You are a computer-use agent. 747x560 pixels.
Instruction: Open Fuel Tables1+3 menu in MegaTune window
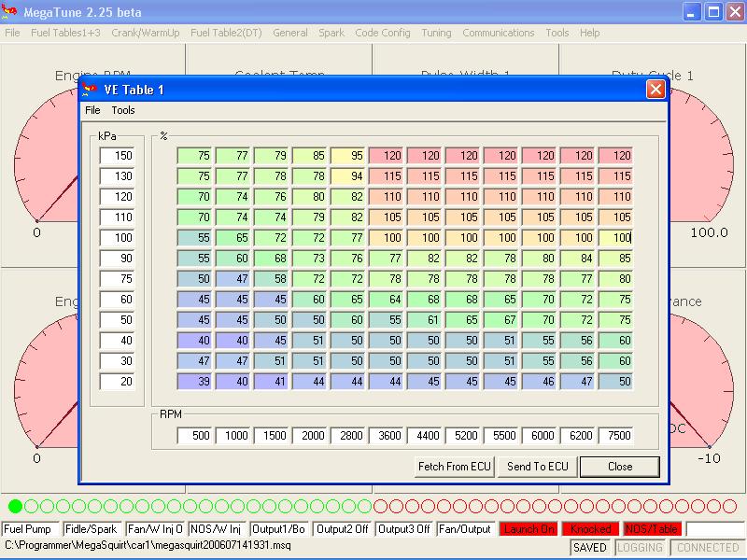[65, 33]
